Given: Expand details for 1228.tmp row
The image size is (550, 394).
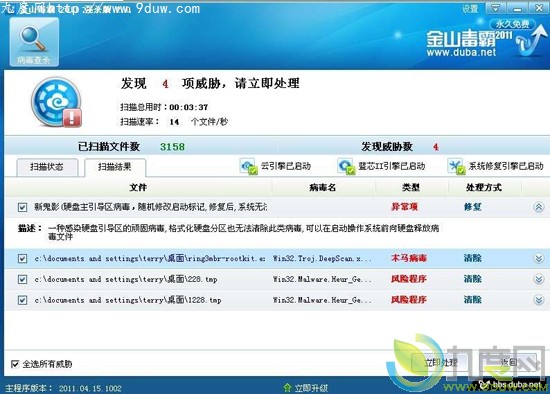Looking at the screenshot, I should tap(539, 300).
